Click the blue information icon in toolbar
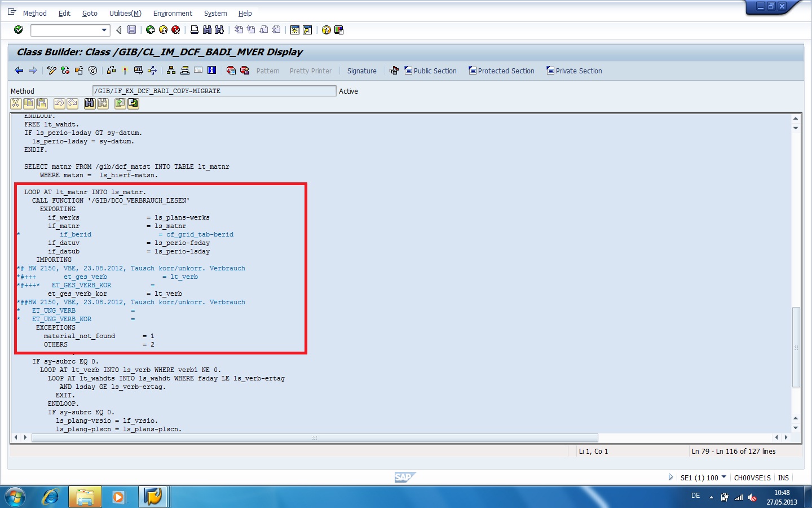This screenshot has height=508, width=812. coord(212,71)
